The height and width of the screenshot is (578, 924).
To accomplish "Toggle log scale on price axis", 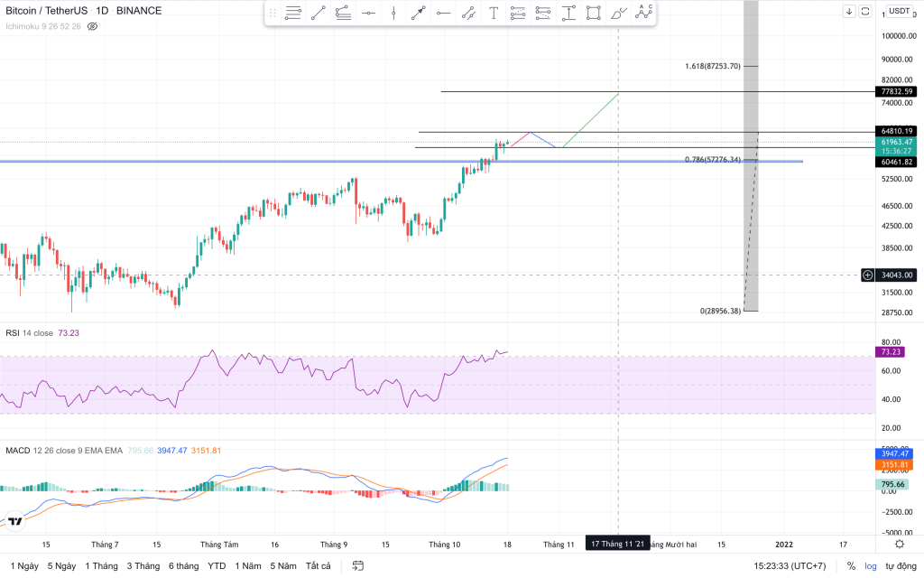I will [870, 565].
